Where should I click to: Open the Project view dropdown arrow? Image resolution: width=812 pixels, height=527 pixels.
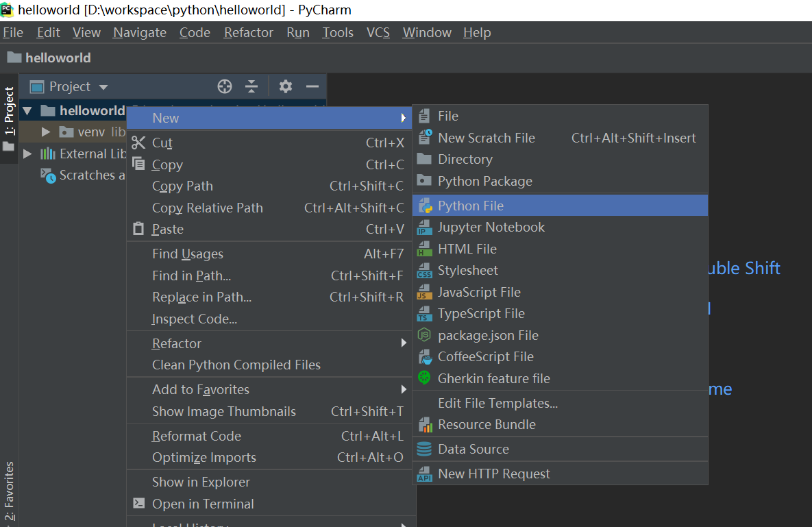[x=103, y=87]
